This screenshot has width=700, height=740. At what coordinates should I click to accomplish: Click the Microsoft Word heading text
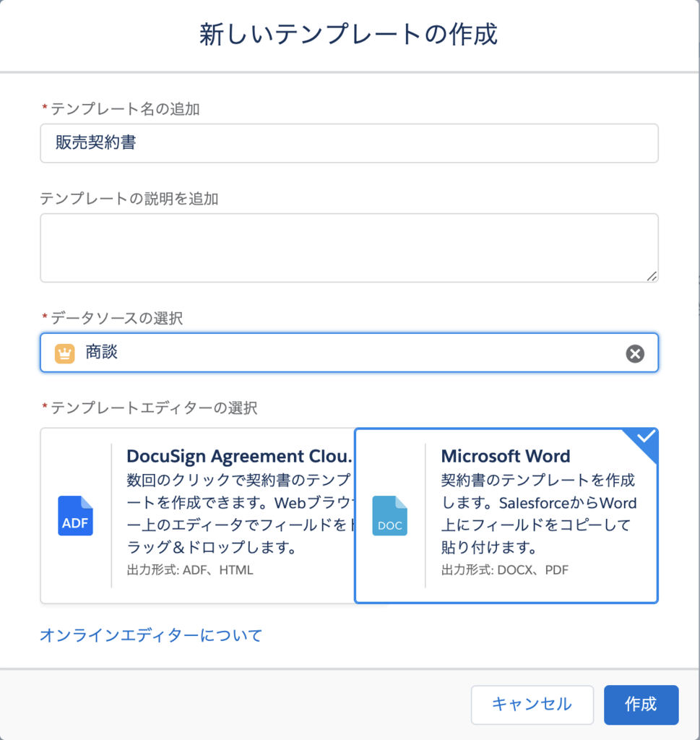[506, 456]
